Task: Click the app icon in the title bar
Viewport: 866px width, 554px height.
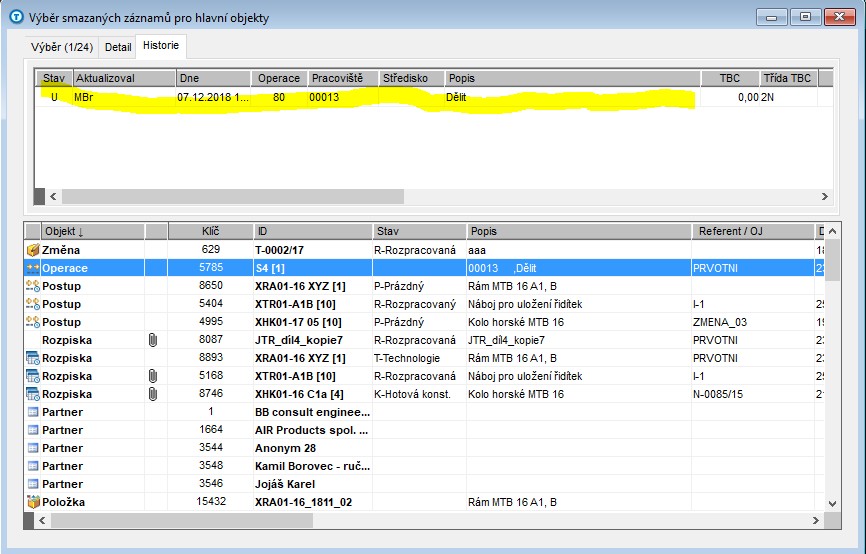Action: pyautogui.click(x=16, y=17)
